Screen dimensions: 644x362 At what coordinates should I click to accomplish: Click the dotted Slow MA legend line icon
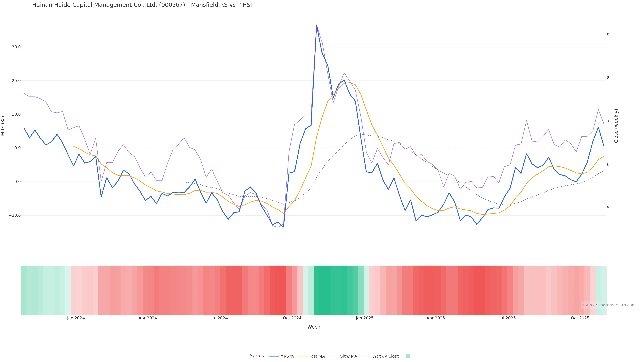point(333,356)
